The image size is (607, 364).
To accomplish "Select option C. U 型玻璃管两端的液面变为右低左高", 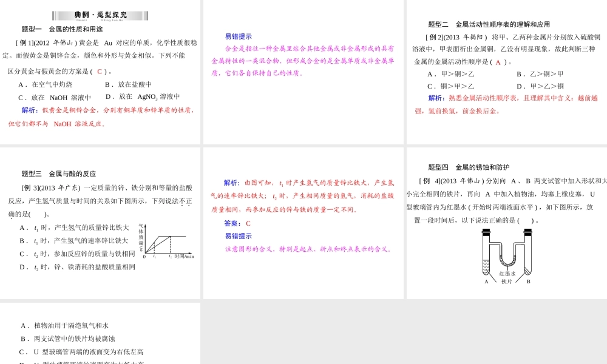I will (x=81, y=352).
